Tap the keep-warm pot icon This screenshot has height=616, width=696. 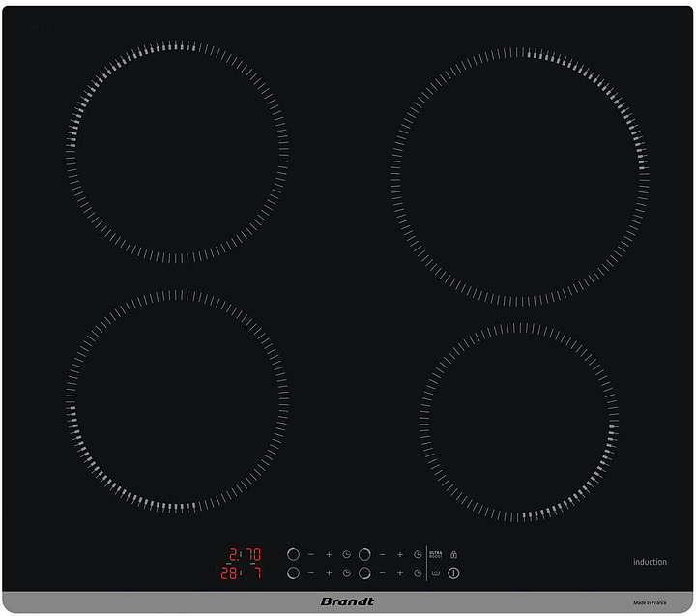[435, 573]
